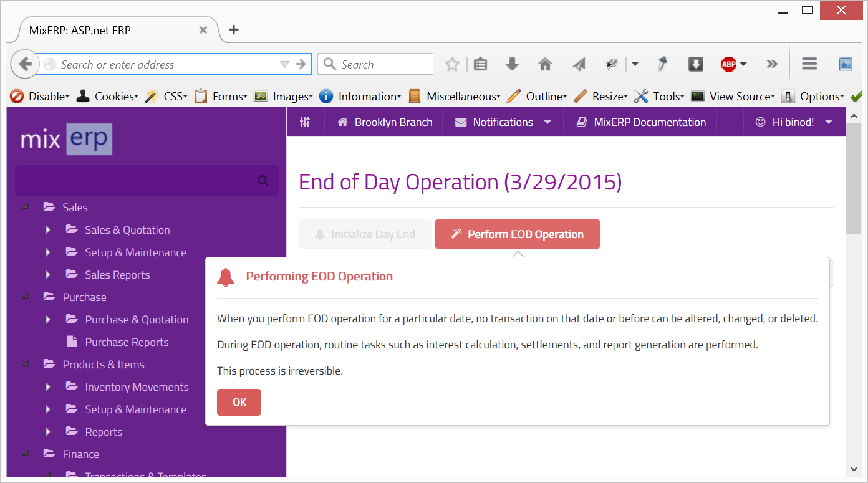
Task: Open the Cookies developer toolbar menu
Action: [x=107, y=97]
